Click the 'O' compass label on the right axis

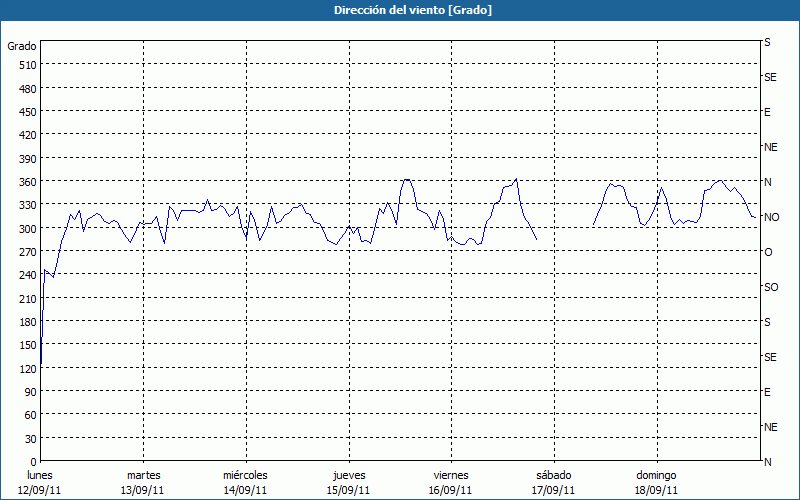point(768,252)
